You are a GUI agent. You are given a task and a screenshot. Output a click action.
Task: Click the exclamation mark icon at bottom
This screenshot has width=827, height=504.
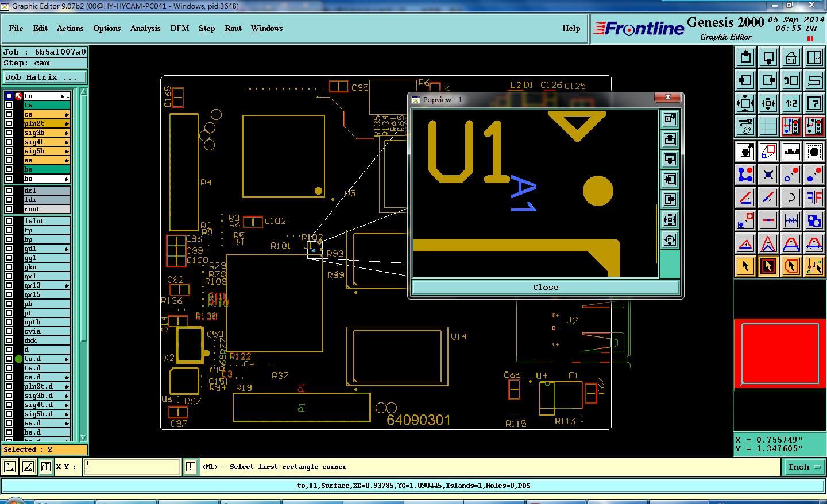pos(191,467)
